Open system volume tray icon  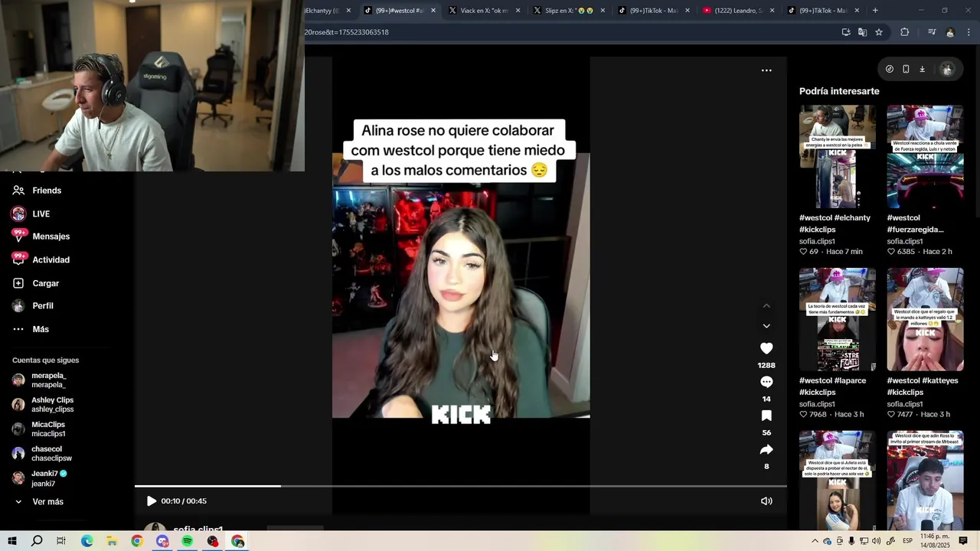tap(876, 541)
